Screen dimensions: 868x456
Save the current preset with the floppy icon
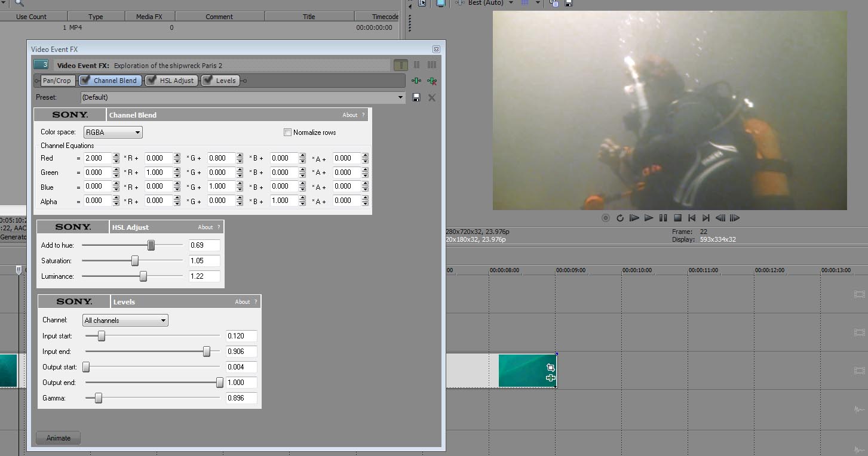click(416, 97)
